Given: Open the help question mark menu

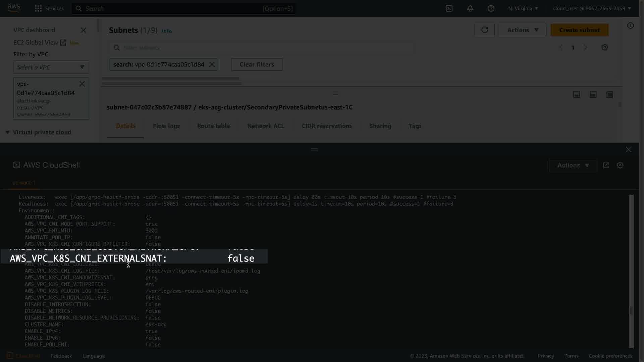Looking at the screenshot, I should (x=491, y=8).
